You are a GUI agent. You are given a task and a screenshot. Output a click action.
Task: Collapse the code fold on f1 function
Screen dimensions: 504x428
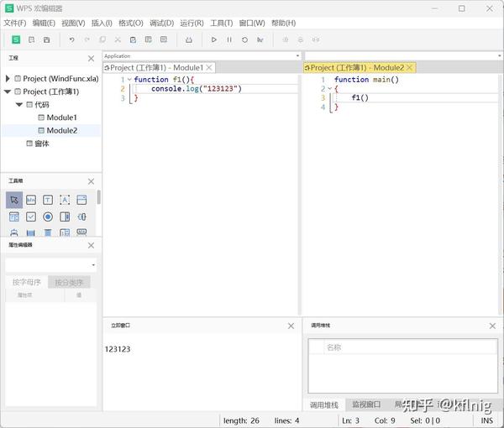pos(129,80)
